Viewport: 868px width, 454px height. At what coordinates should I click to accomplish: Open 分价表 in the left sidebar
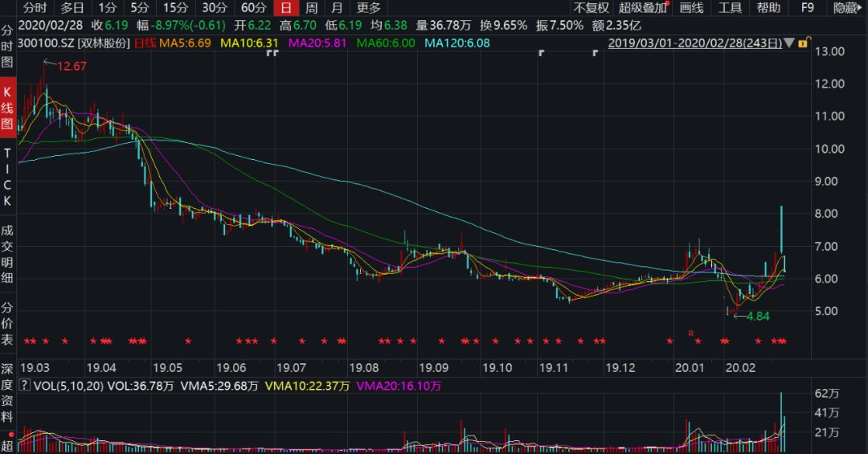coord(8,324)
